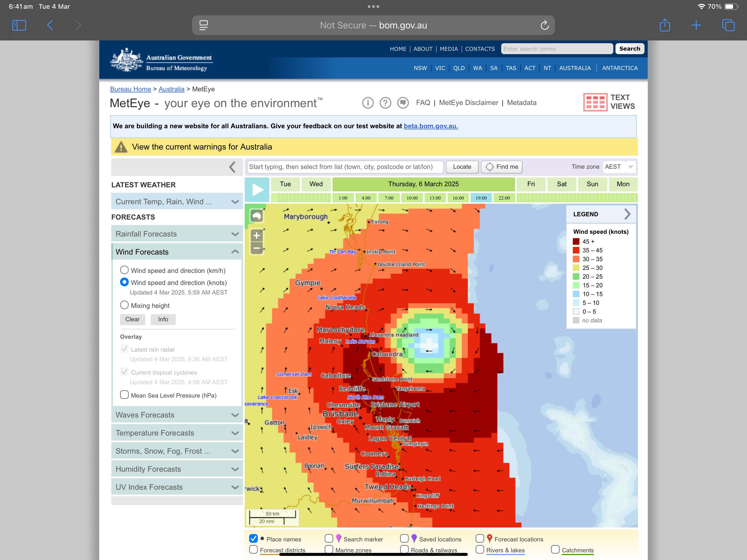Click the question mark help icon
This screenshot has width=747, height=560.
[x=385, y=103]
